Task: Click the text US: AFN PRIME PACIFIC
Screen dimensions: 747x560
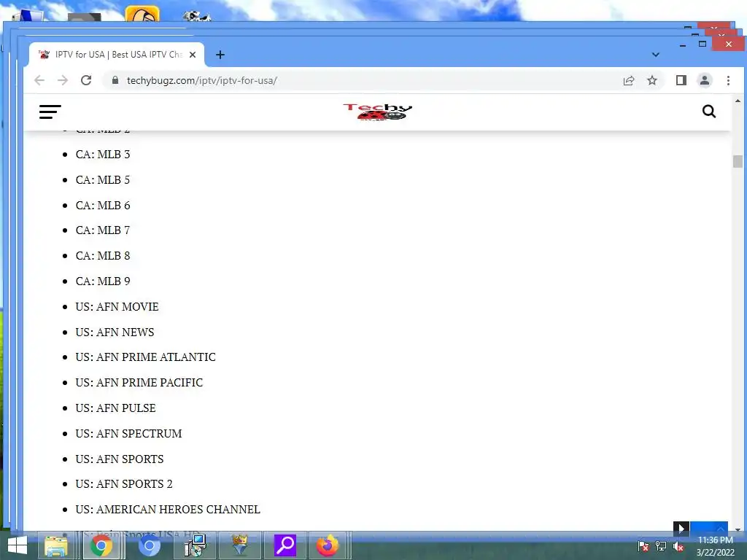Action: (139, 383)
